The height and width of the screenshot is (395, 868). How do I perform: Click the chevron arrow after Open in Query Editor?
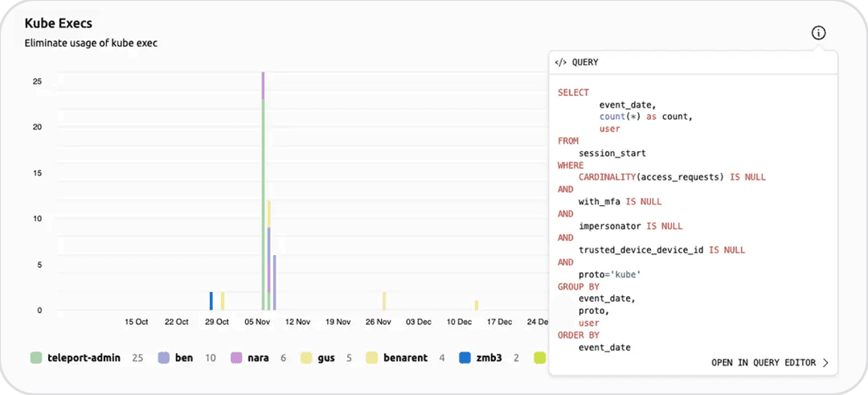tap(825, 363)
